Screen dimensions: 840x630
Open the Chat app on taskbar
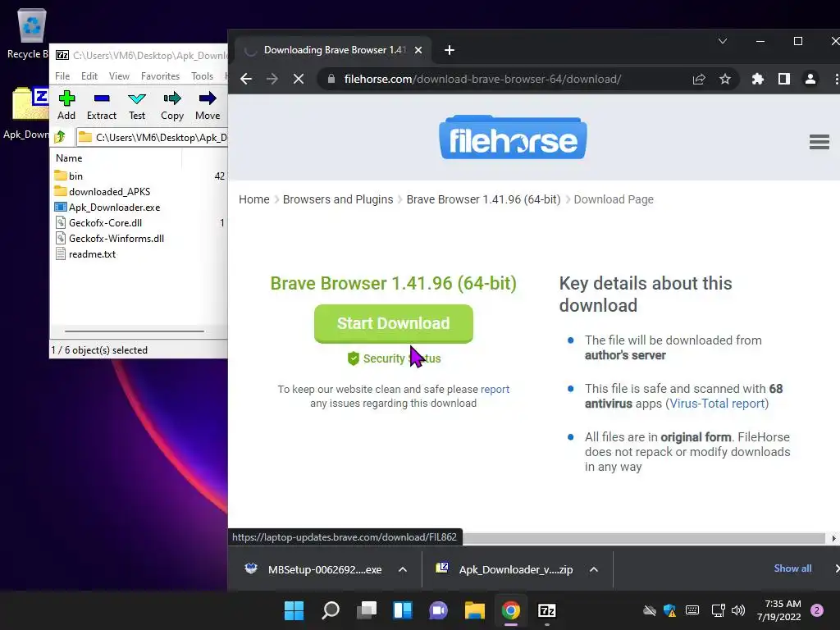pos(438,610)
